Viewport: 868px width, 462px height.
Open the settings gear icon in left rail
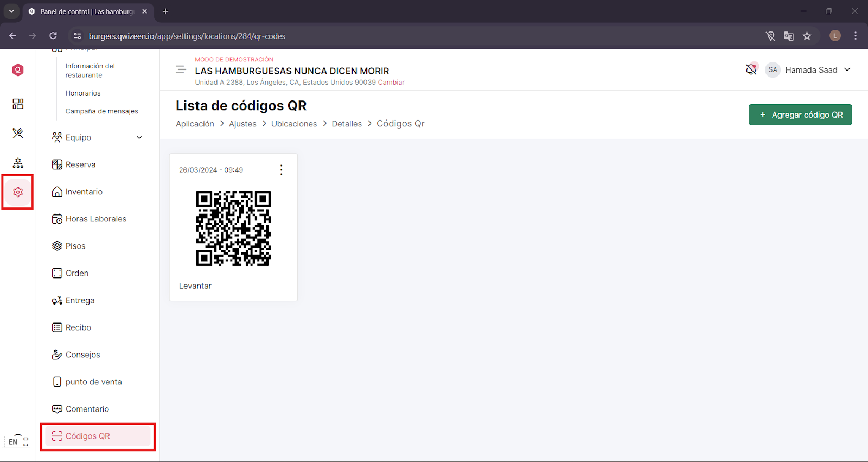coord(18,192)
